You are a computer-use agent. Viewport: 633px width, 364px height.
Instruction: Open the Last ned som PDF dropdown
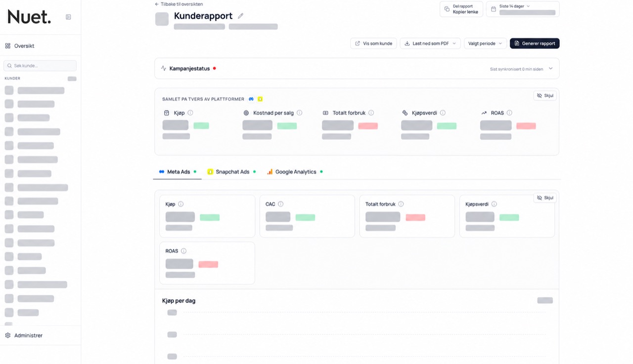click(430, 43)
